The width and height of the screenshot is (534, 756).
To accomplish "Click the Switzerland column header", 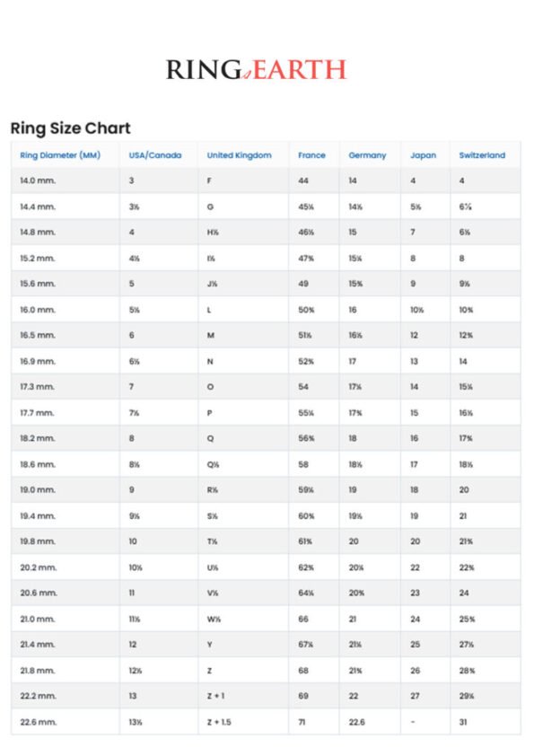I will 482,155.
